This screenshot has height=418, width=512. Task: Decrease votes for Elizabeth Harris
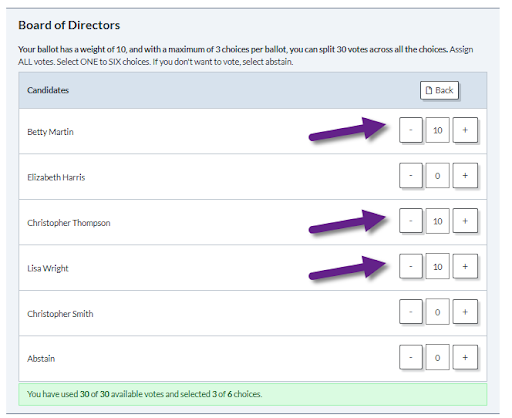coord(411,176)
